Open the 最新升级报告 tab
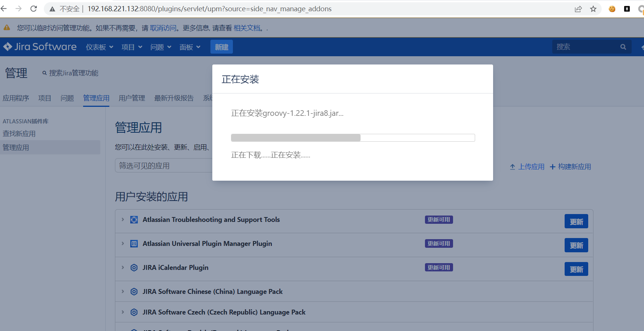 click(174, 98)
